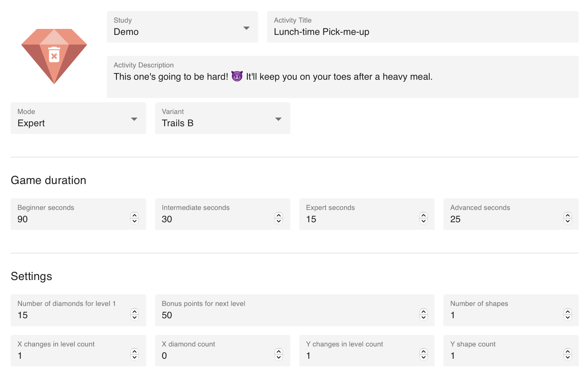Open the Study dropdown showing Demo
Screen dimensions: 588x378
tap(182, 27)
